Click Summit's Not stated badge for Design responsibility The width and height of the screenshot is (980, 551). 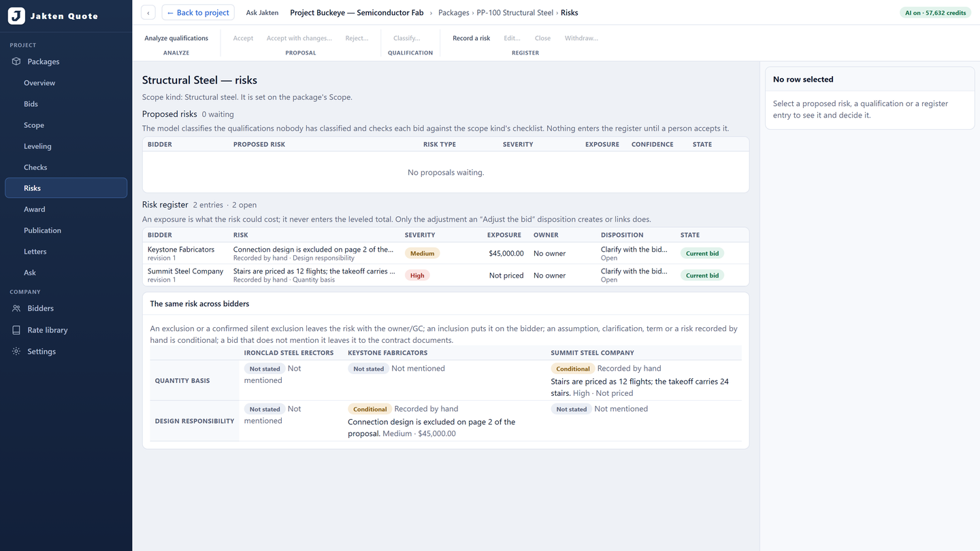(572, 409)
